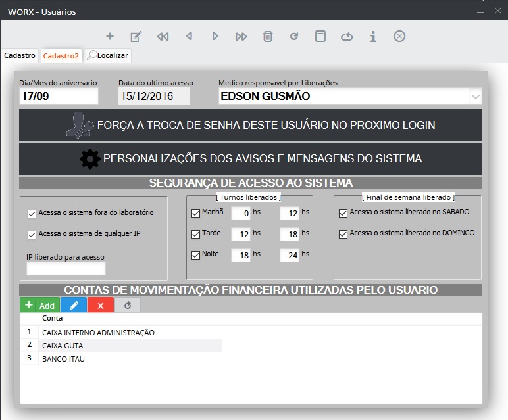The width and height of the screenshot is (508, 420).
Task: Select row CAIXA INTERNO ADMINISTRAÇÃO
Action: click(x=130, y=333)
